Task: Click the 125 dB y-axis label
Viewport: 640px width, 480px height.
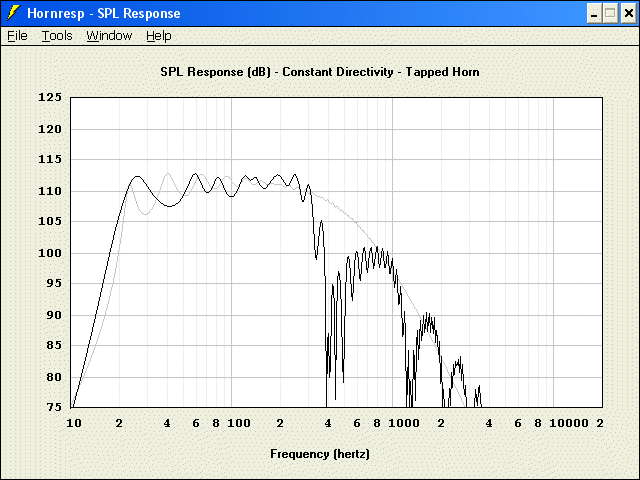Action: [50, 97]
